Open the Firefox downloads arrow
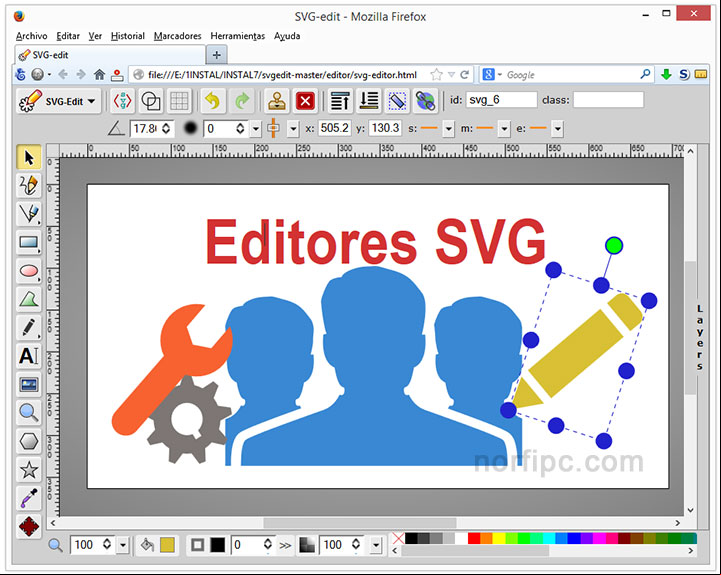721x575 pixels. click(666, 75)
